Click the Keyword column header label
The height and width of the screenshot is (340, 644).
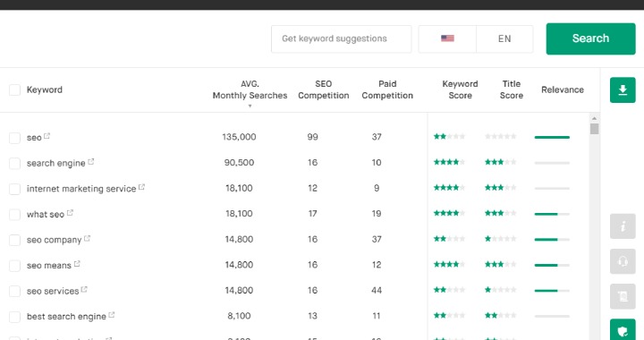click(45, 90)
